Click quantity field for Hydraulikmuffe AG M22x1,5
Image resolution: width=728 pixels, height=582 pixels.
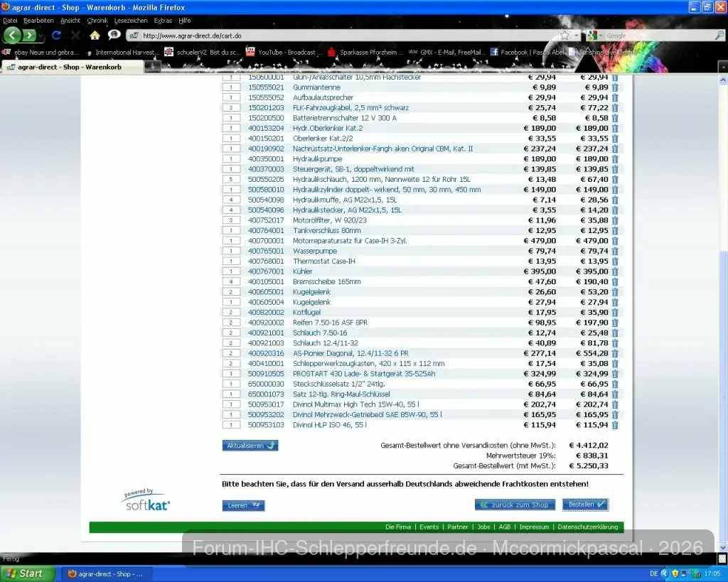coord(231,200)
